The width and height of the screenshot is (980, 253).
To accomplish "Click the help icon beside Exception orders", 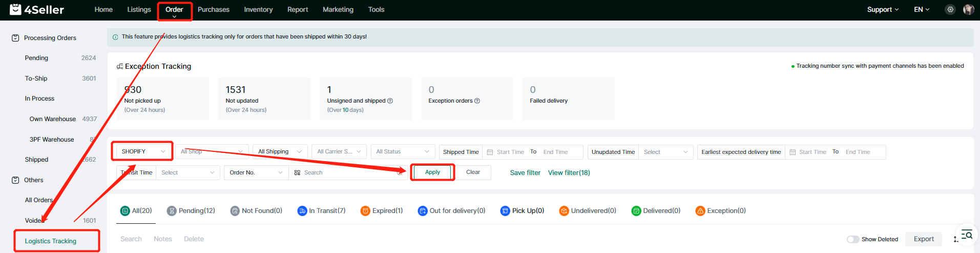I will 477,101.
